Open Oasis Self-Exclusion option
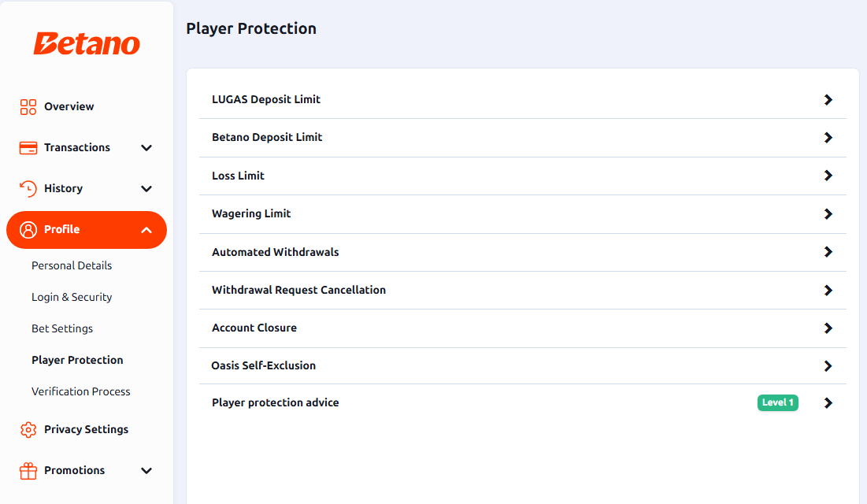 coord(523,365)
